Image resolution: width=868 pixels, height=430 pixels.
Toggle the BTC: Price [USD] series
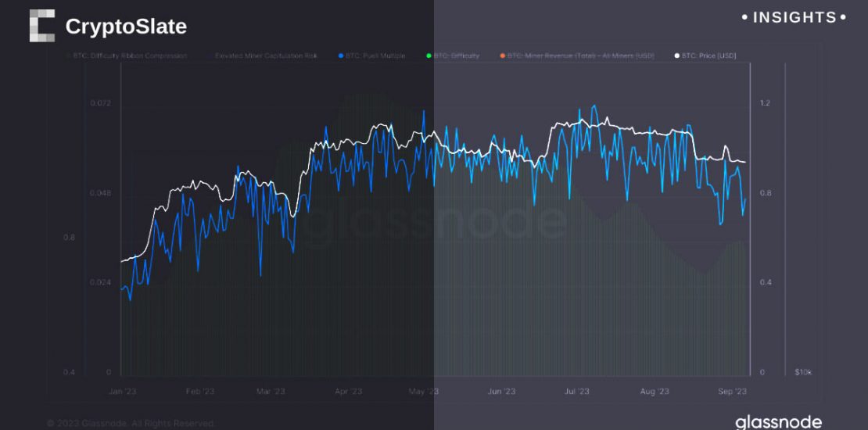[708, 56]
